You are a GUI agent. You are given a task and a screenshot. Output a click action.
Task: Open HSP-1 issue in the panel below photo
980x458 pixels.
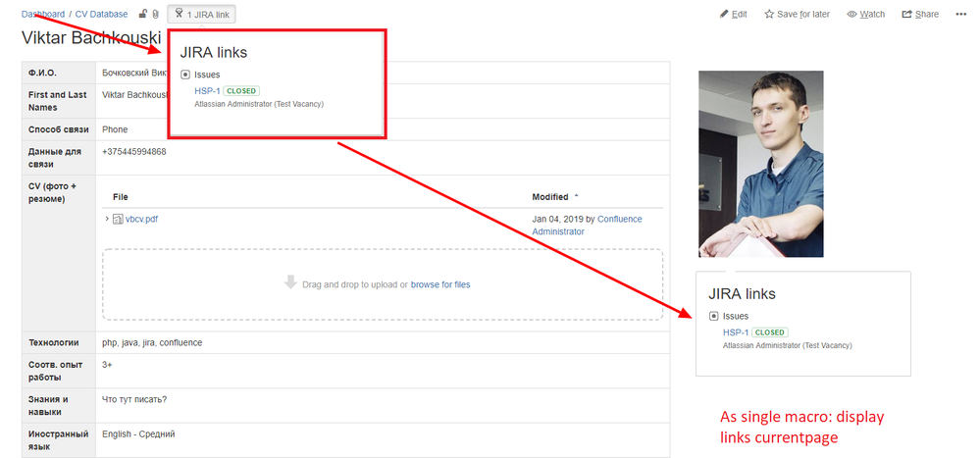(x=736, y=332)
